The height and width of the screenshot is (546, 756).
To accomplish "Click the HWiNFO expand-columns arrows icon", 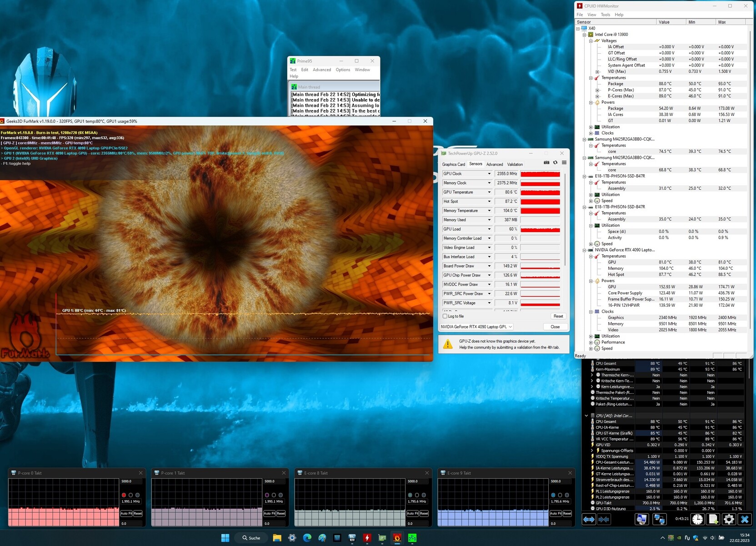I will 589,519.
